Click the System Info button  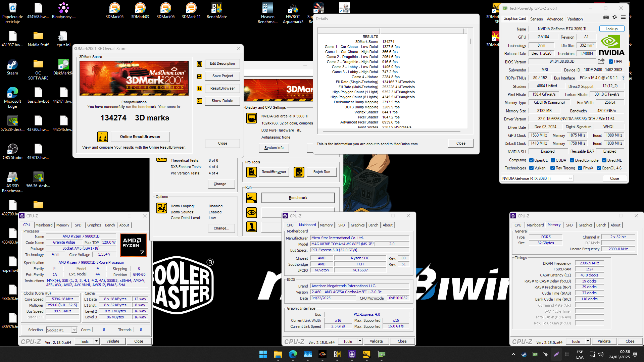(x=274, y=148)
